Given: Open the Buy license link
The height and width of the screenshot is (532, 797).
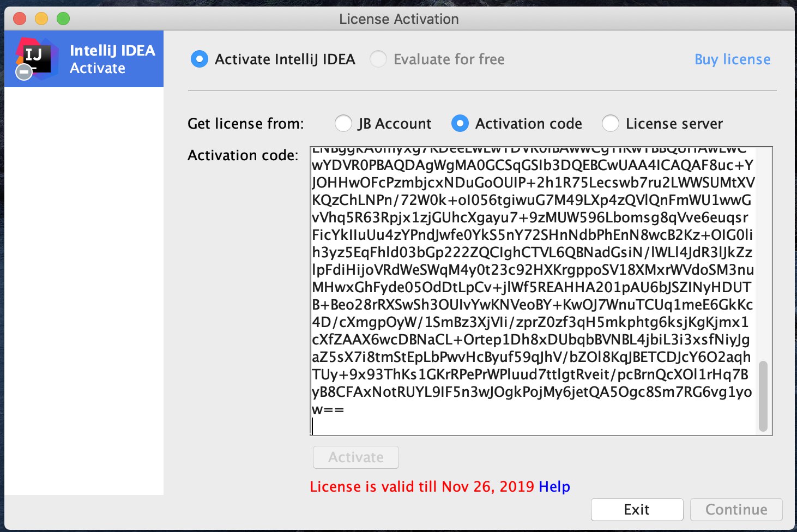Looking at the screenshot, I should tap(732, 59).
